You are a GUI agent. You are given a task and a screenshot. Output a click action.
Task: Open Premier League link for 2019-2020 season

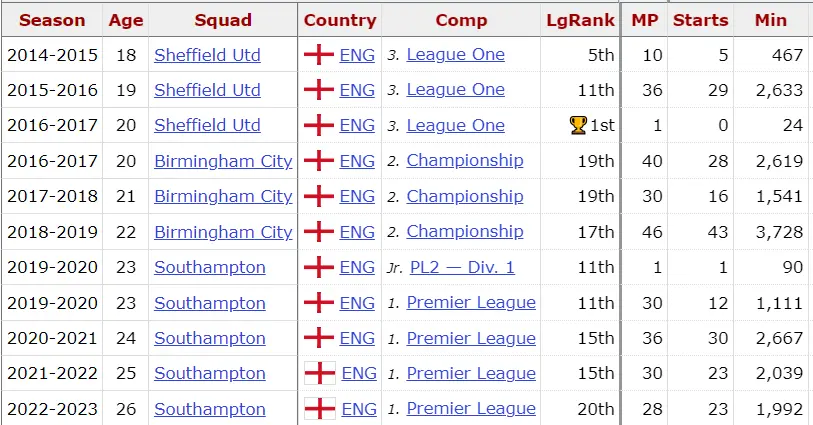[x=471, y=303]
